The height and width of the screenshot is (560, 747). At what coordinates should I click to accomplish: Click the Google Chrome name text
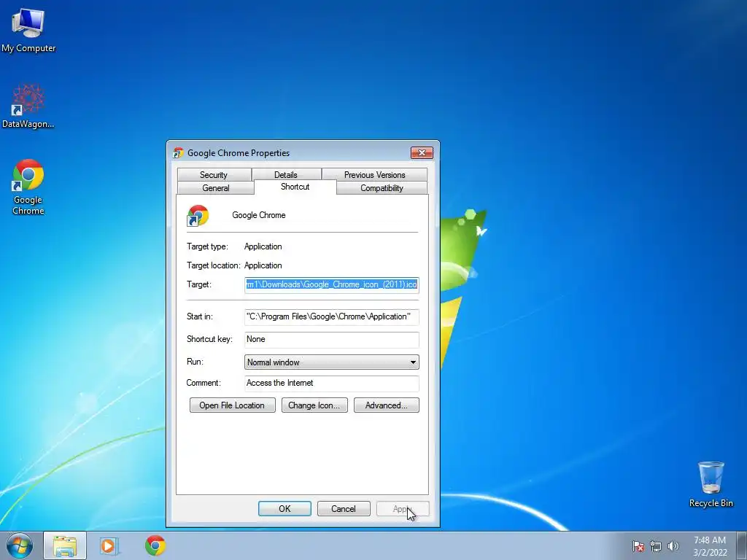coord(259,215)
